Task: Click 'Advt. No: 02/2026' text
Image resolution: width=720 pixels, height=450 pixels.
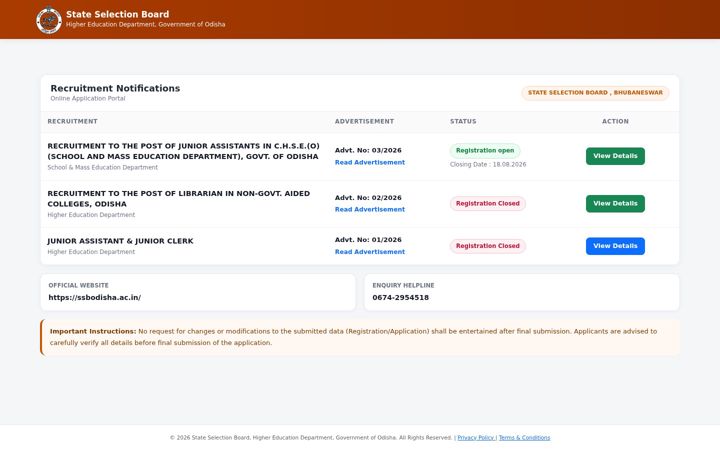Action: coord(368,198)
